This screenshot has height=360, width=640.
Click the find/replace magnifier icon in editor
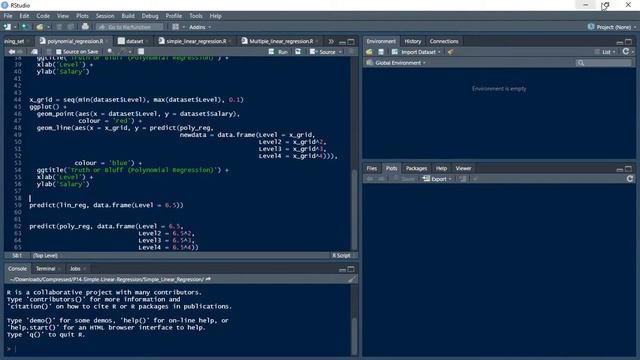pos(110,52)
